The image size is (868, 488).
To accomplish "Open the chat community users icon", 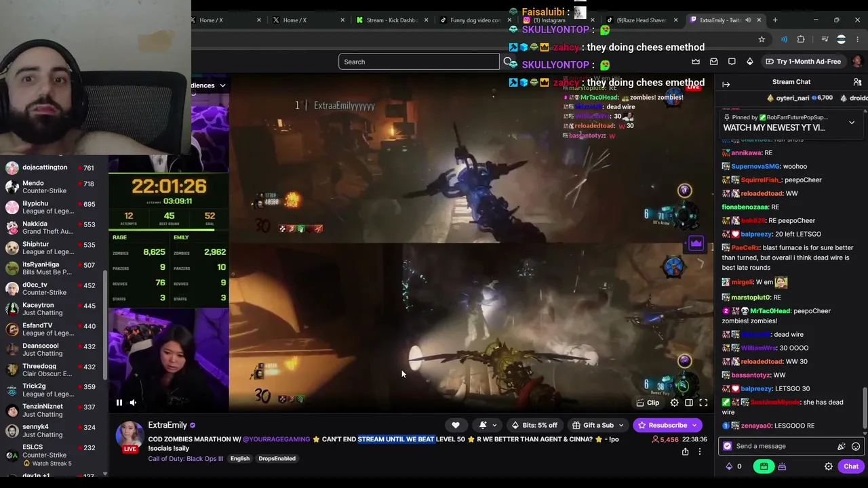I will coord(857,82).
